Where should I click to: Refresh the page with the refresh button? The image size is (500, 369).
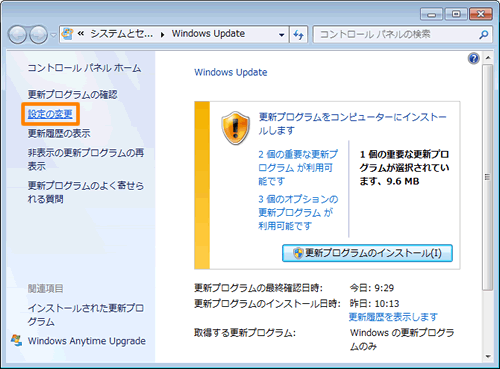[x=298, y=34]
